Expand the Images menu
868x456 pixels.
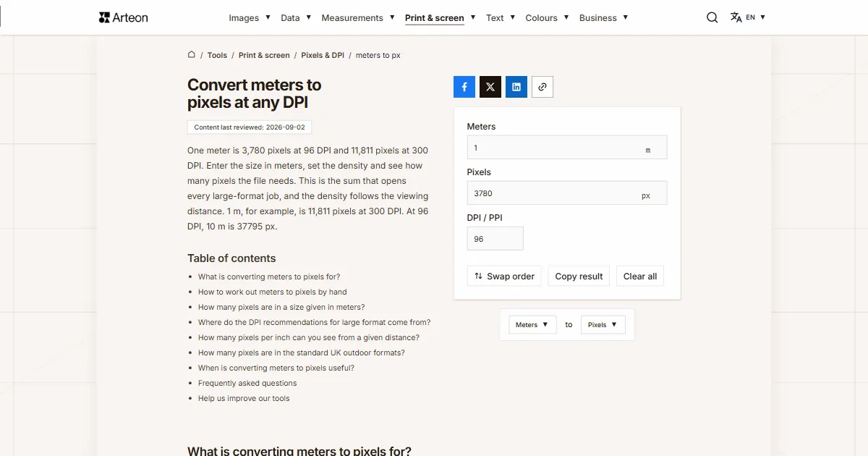(250, 17)
